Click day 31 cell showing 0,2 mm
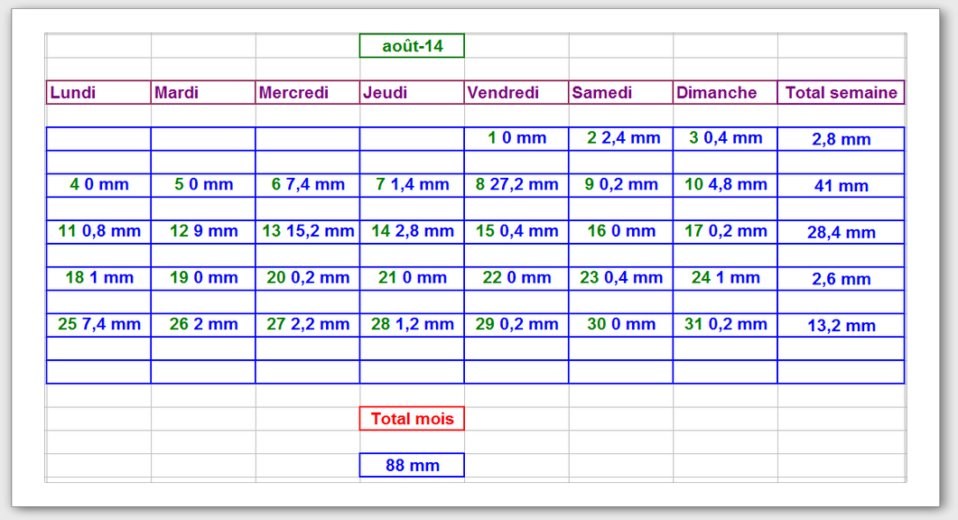The image size is (958, 520). coord(725,324)
